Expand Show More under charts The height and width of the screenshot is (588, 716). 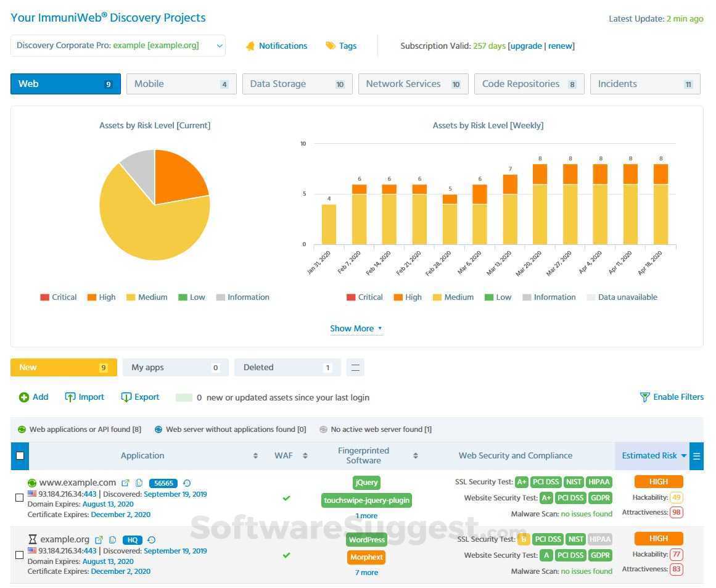pyautogui.click(x=356, y=328)
